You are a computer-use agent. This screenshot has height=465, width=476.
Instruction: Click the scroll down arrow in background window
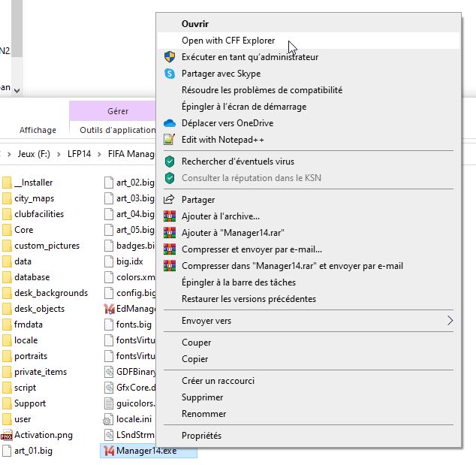click(x=17, y=90)
